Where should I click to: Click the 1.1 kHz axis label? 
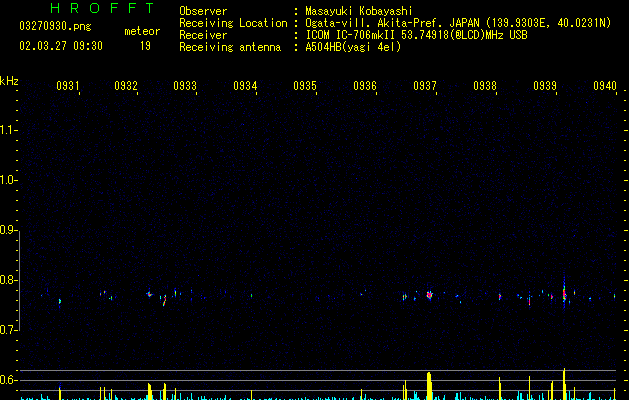point(8,130)
